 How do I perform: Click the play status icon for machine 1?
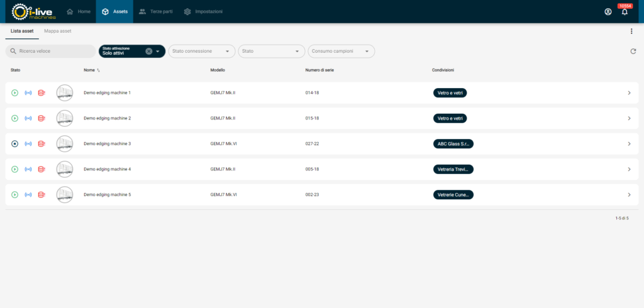pos(15,93)
